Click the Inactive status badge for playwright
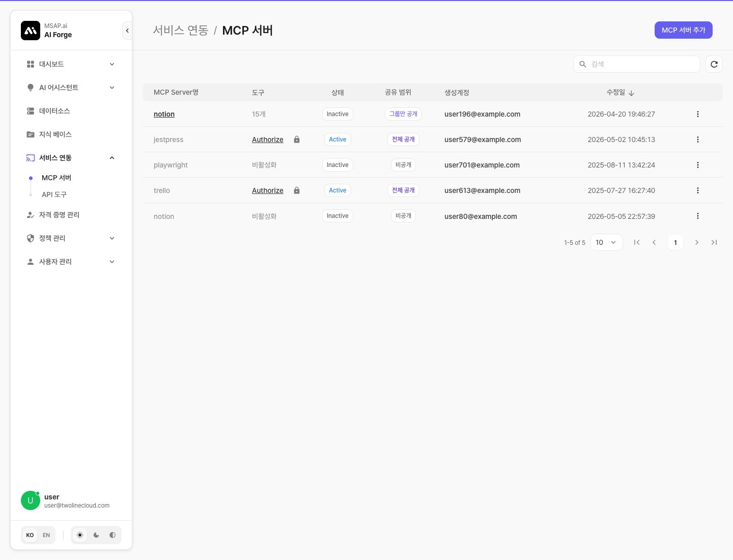 pos(337,165)
